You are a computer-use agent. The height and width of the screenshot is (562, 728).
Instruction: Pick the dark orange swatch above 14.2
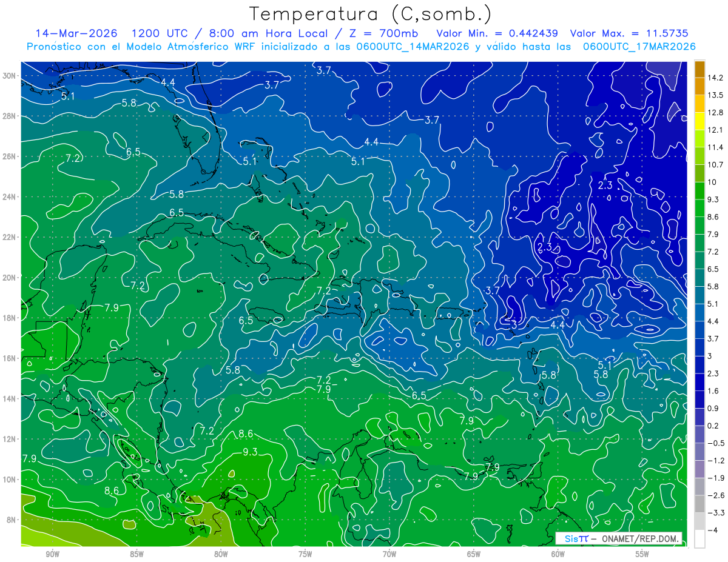(x=699, y=69)
